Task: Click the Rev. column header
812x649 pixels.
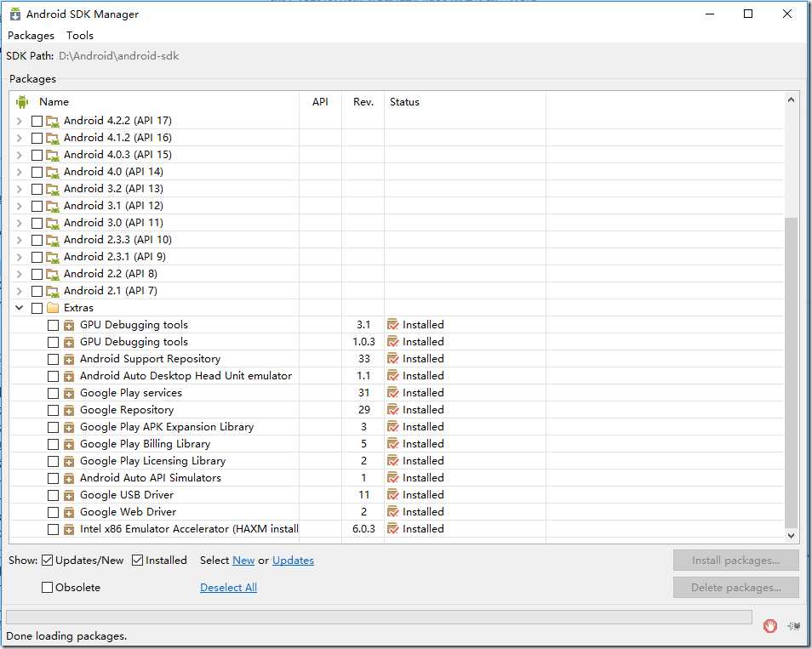Action: pos(363,102)
